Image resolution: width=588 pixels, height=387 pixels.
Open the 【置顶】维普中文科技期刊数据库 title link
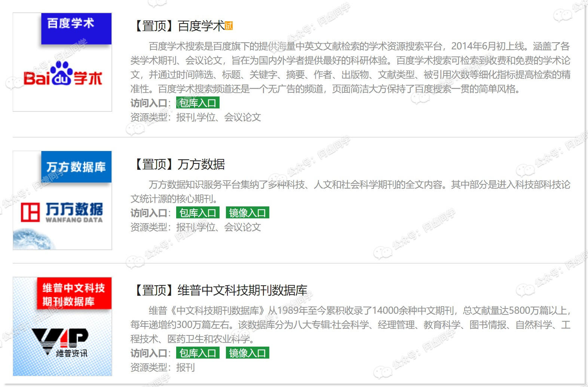point(219,290)
